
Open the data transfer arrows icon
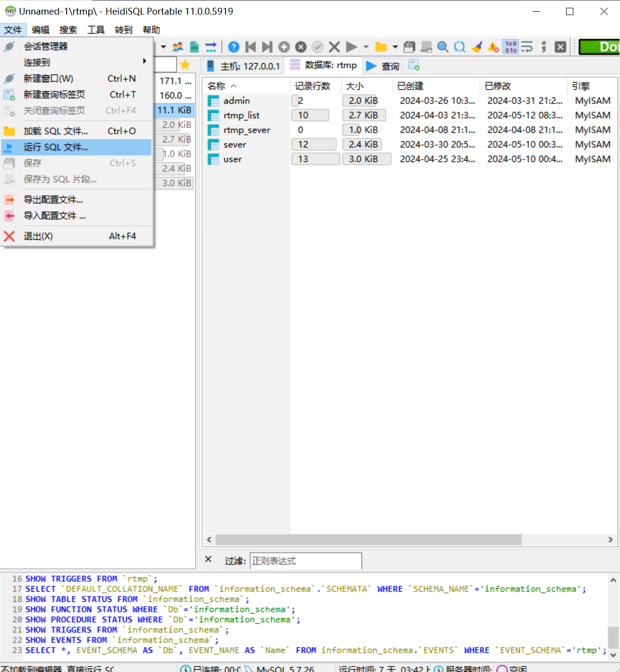click(211, 47)
